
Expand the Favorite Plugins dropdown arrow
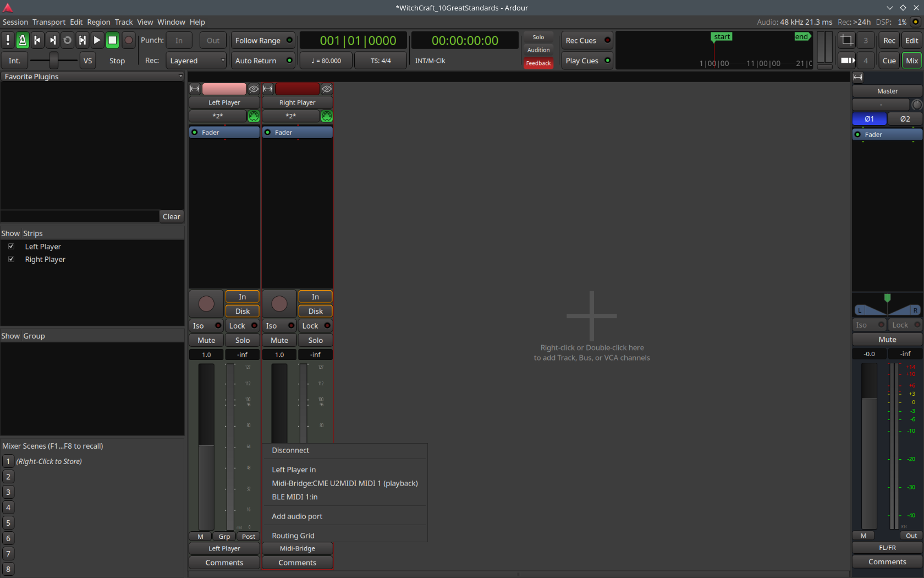(x=180, y=77)
